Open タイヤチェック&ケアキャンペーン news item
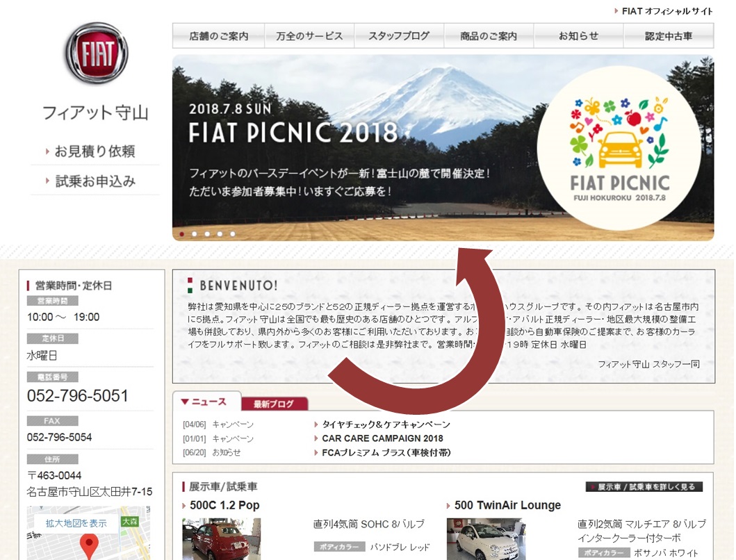Image resolution: width=736 pixels, height=560 pixels. (x=386, y=425)
